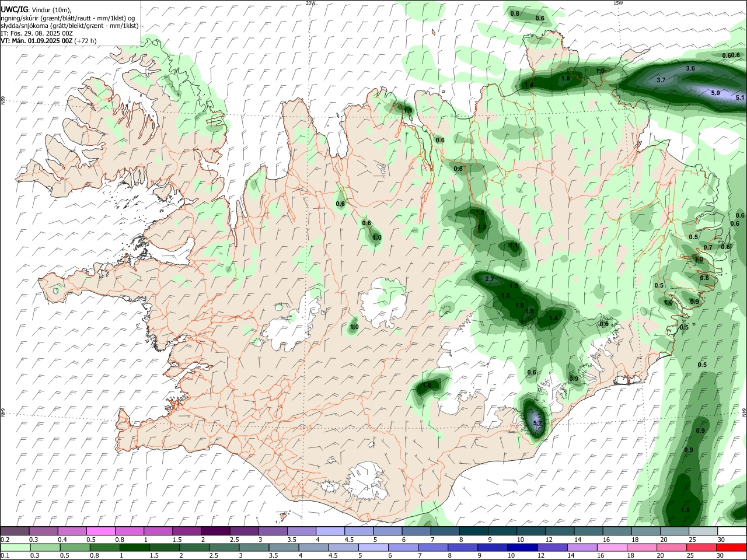Click the 3.6 precipitation value label
This screenshot has width=747, height=560.
click(690, 68)
